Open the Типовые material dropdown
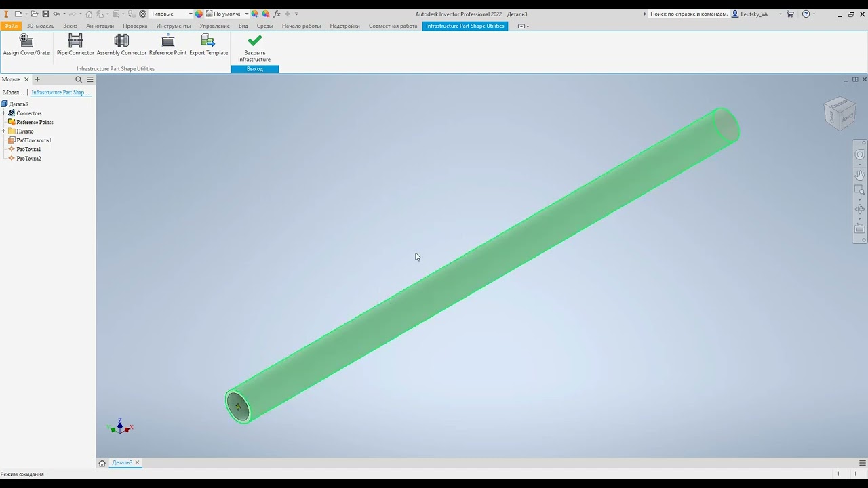Screen dimensions: 868x488 tap(171, 14)
